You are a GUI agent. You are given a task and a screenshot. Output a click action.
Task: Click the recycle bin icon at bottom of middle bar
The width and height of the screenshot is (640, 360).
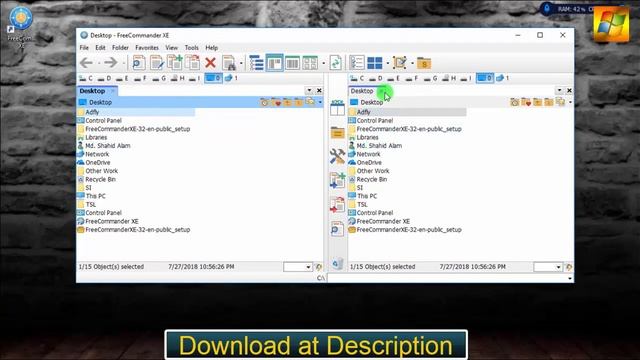tap(337, 264)
